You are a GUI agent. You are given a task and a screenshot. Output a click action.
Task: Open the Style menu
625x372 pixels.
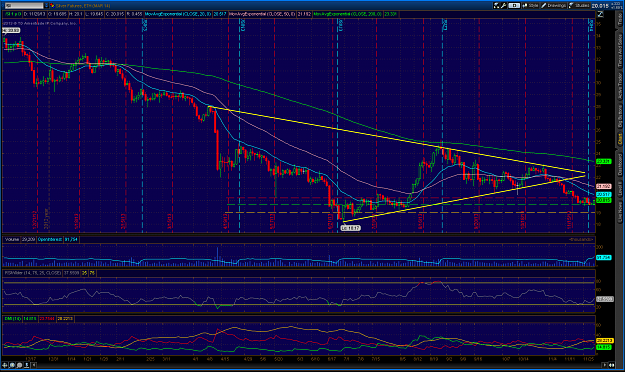[x=530, y=5]
